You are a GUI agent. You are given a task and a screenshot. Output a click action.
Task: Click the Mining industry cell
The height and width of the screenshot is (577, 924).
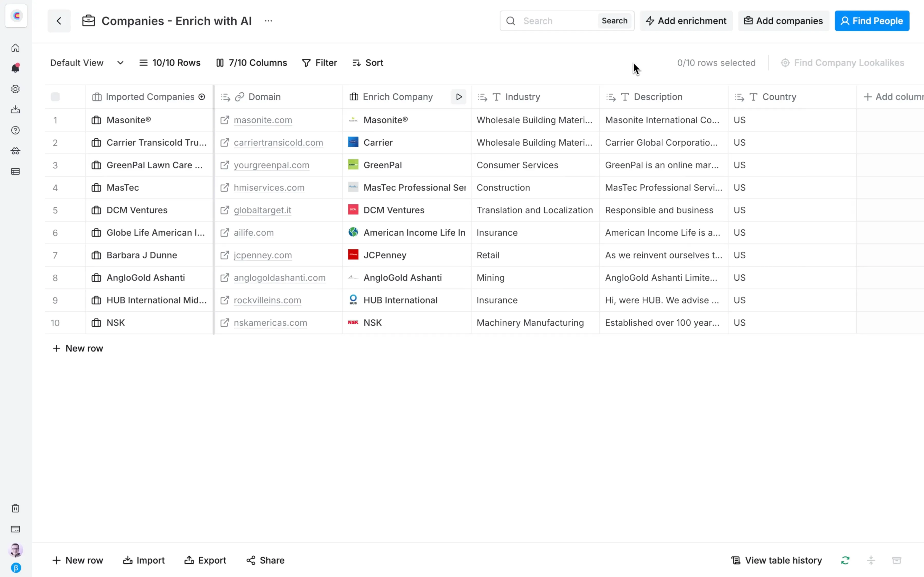[x=535, y=278]
